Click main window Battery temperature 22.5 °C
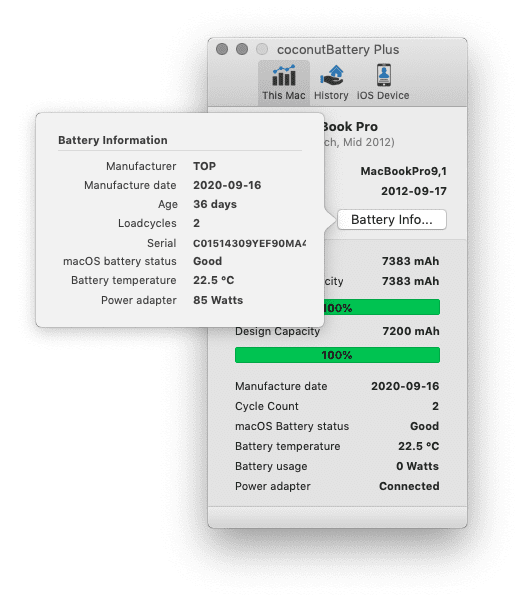The image size is (523, 602). (419, 446)
